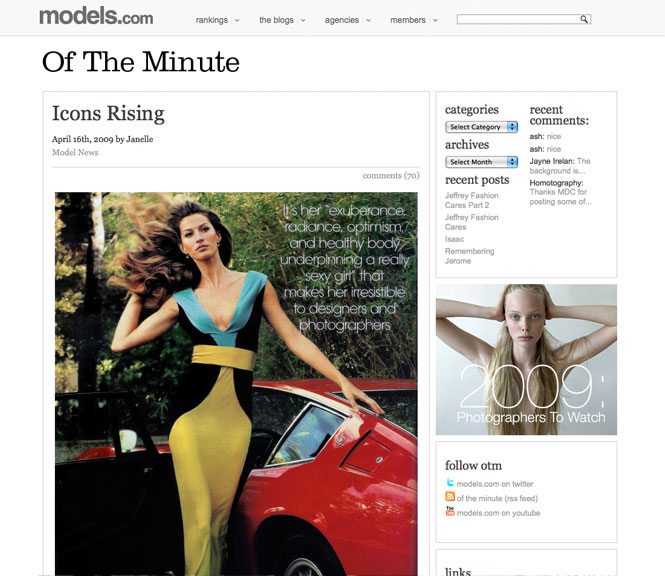Click 2009 Photographers To Watch banner
Viewport: 665px width, 576px height.
point(526,360)
